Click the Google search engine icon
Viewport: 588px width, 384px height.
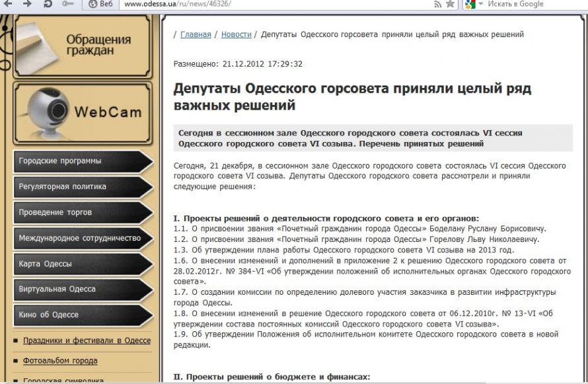pos(468,4)
